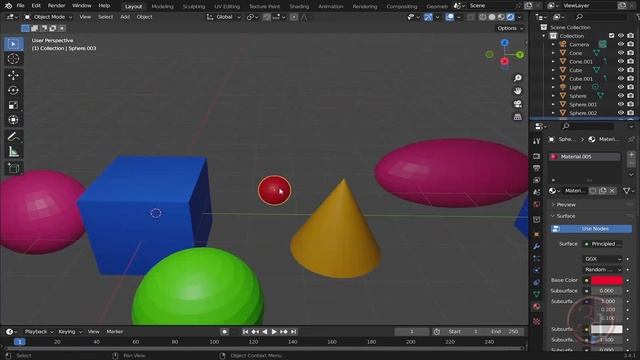Select the Add Cube tool
Viewport: 640px width, 360px height.
point(13,168)
